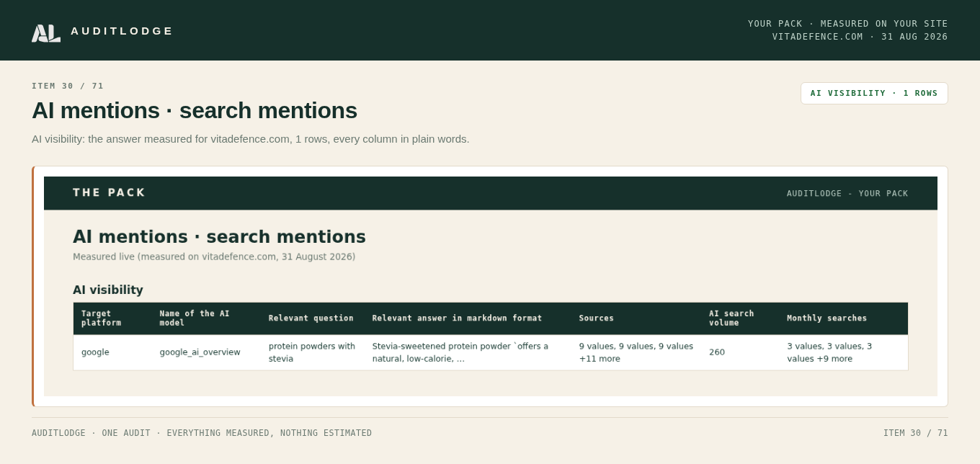Click the AI VISIBILITY · 1 ROWS badge
The image size is (980, 464).
pos(874,93)
